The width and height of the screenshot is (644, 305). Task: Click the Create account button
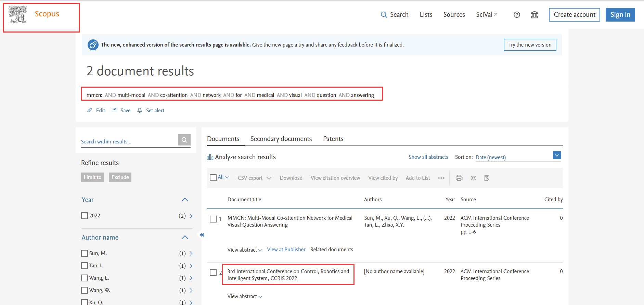(575, 15)
